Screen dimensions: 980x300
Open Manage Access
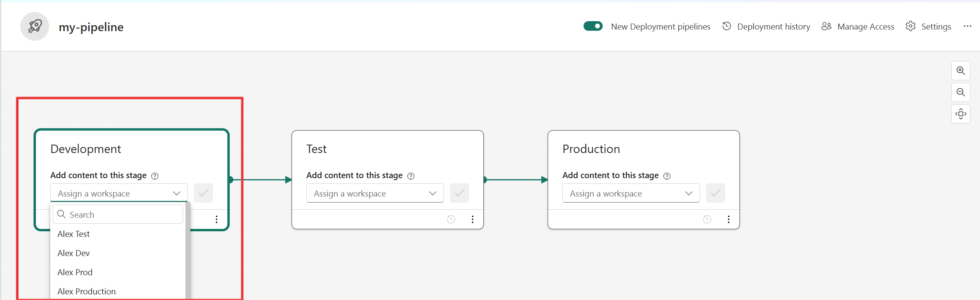[x=858, y=26]
